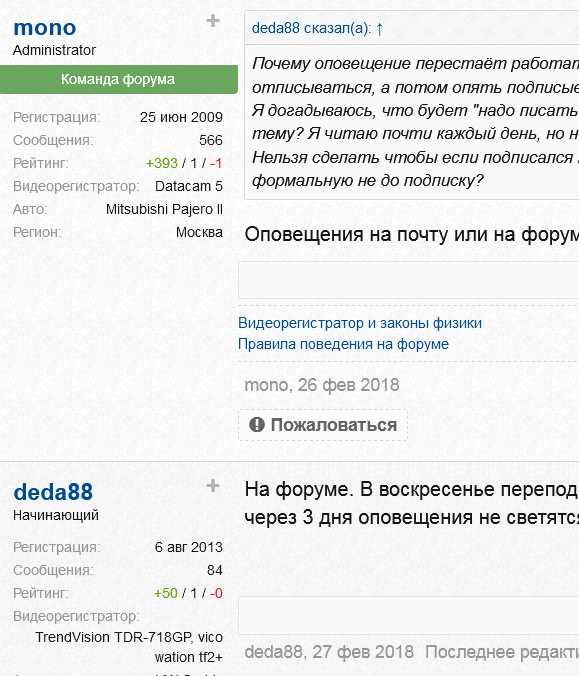Click the -1 negative rating for mono
Viewport: 579px width, 676px height.
[x=216, y=163]
